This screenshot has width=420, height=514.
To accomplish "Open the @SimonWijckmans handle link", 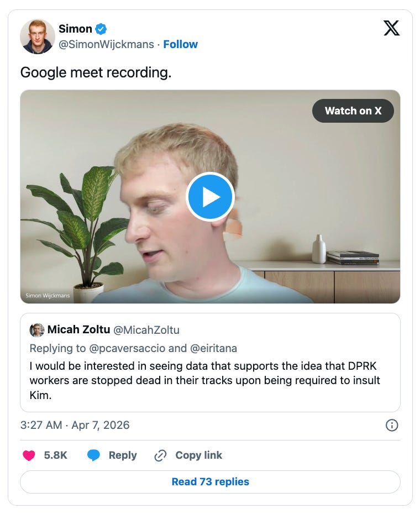I will point(106,44).
